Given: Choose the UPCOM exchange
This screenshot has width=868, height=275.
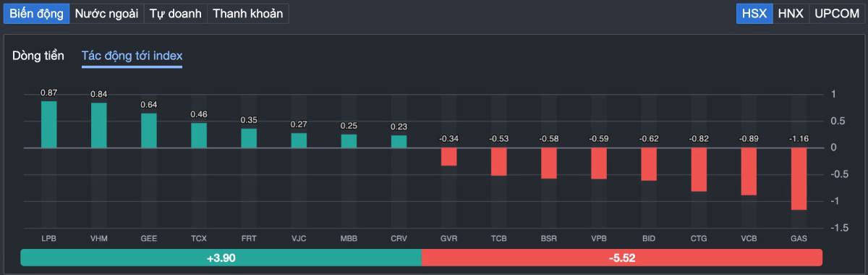Looking at the screenshot, I should click(x=836, y=14).
